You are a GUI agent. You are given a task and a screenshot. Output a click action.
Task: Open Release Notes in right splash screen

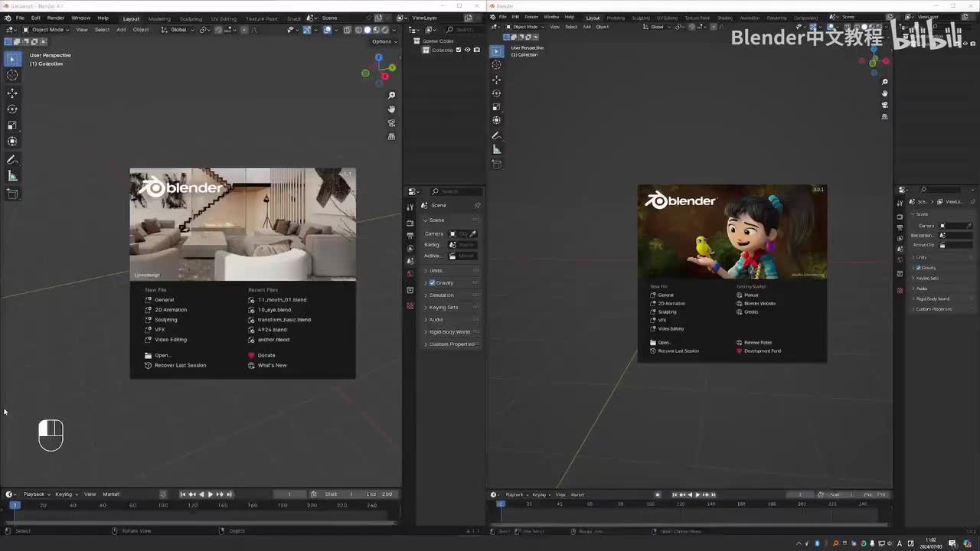point(757,343)
